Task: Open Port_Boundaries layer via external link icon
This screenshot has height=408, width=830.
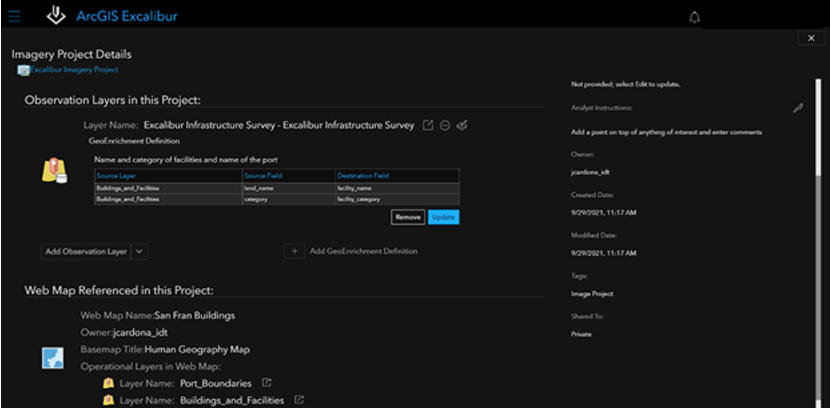Action: tap(267, 382)
